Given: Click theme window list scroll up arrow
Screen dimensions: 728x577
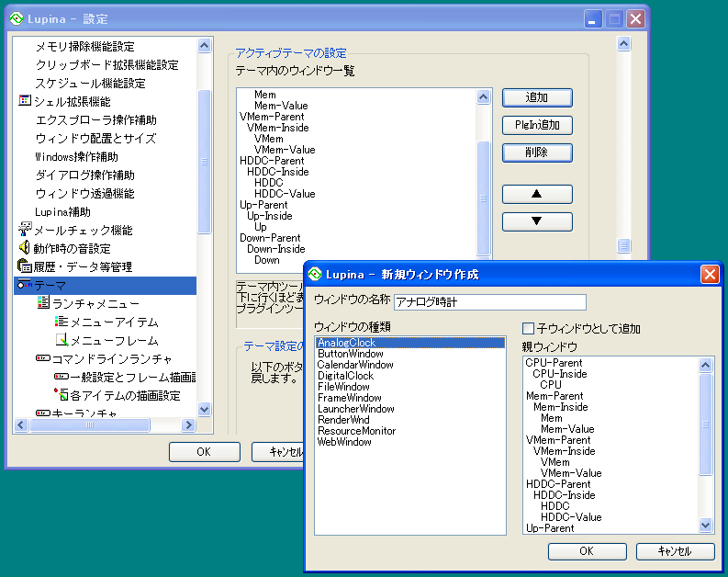Looking at the screenshot, I should pyautogui.click(x=483, y=96).
